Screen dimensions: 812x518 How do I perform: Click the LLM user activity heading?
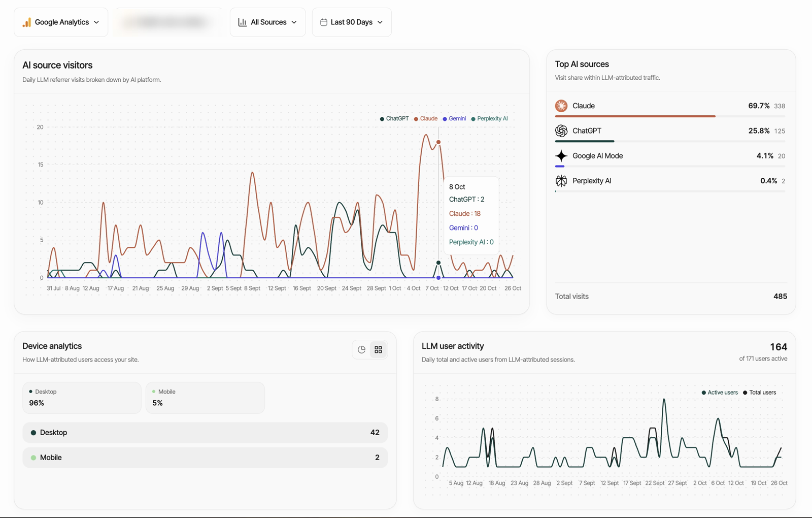(453, 346)
